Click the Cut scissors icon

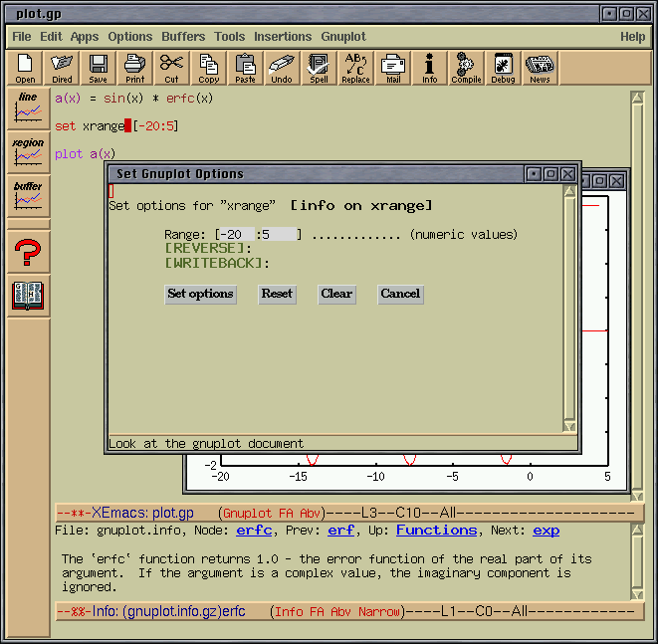171,68
